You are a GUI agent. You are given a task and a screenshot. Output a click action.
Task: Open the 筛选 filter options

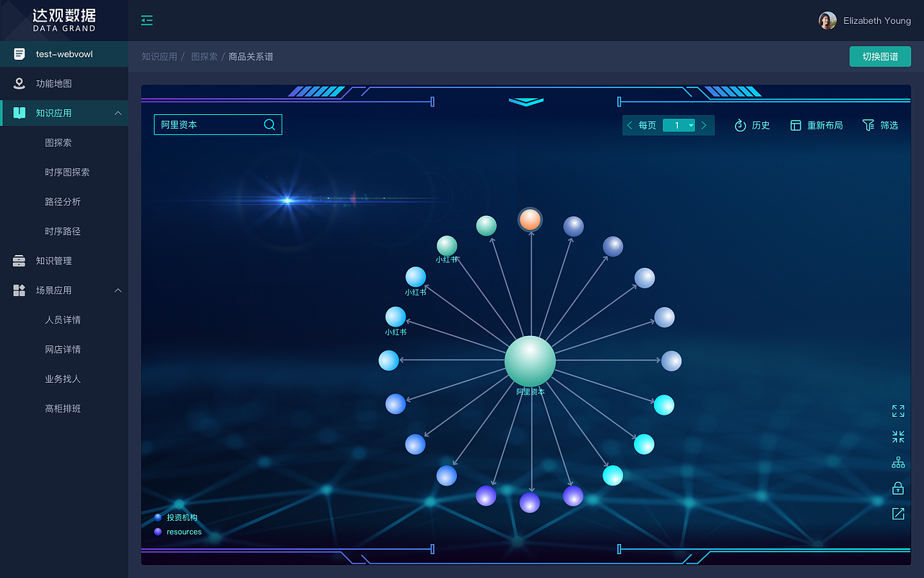coord(881,125)
